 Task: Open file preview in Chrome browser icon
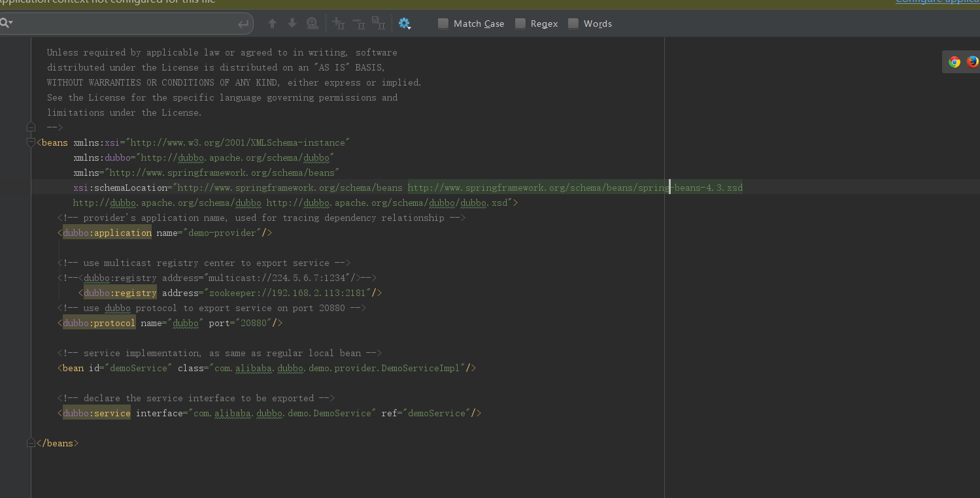click(955, 62)
